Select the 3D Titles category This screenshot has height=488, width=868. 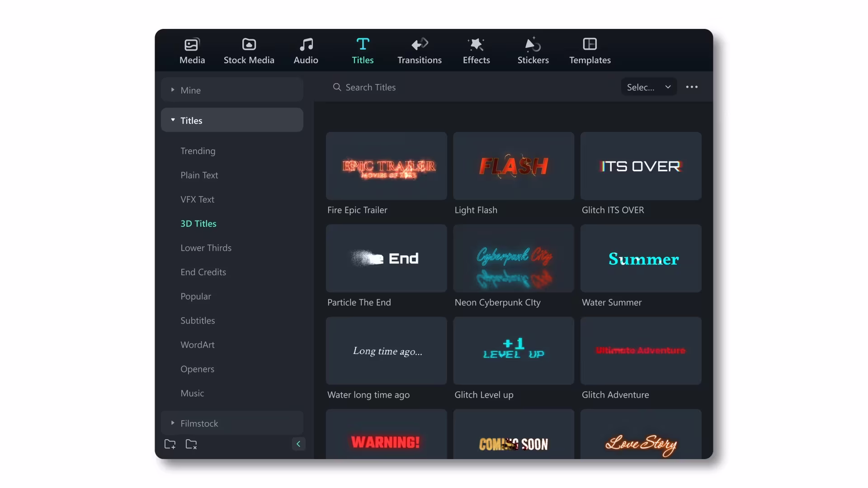tap(198, 224)
